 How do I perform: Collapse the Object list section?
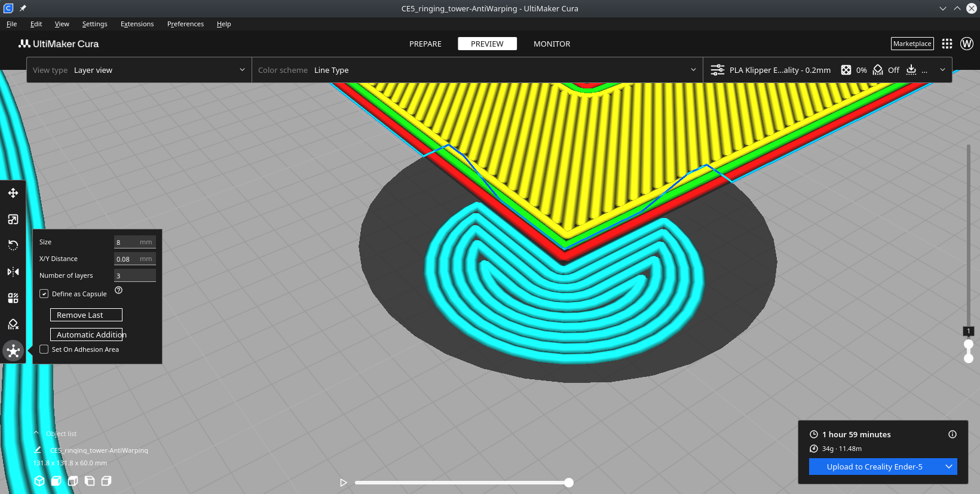pyautogui.click(x=36, y=433)
